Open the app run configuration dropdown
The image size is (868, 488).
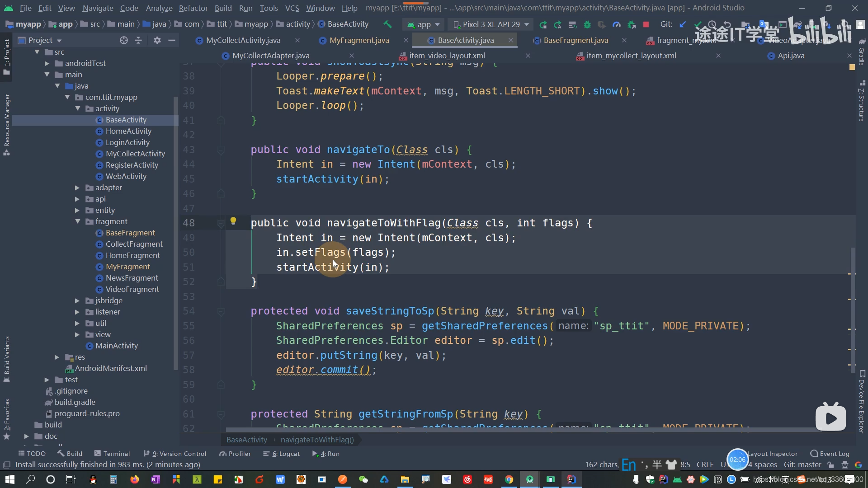(423, 24)
